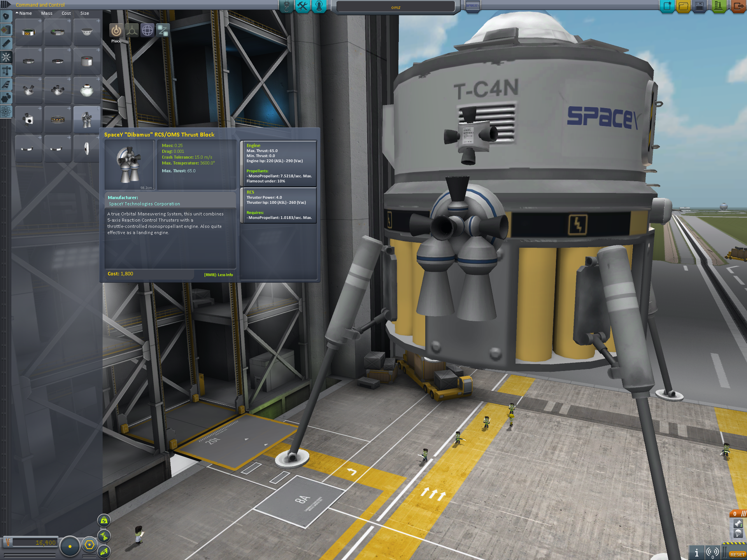This screenshot has height=560, width=747.
Task: Select the Rotate gizmo tool
Action: (x=147, y=30)
